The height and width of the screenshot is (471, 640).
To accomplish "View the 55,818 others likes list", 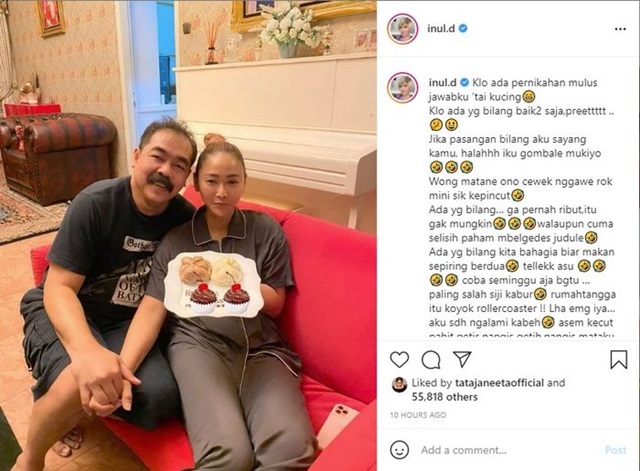I will tap(444, 397).
